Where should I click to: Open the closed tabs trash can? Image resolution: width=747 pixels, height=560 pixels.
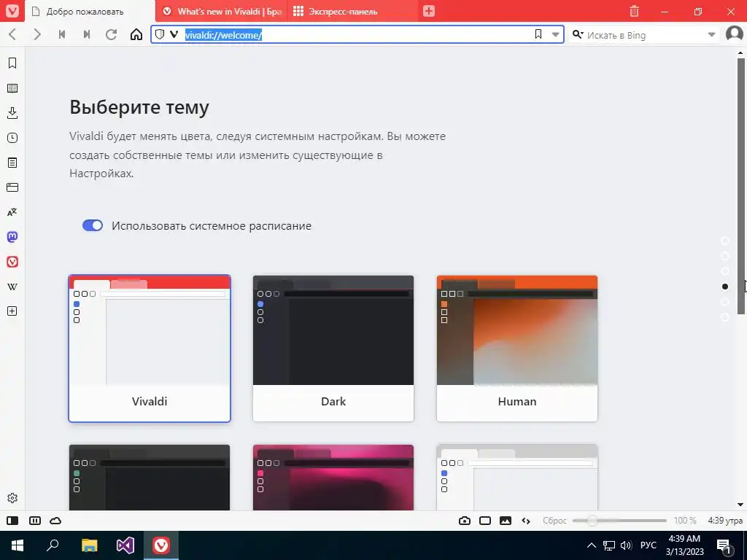coord(634,11)
